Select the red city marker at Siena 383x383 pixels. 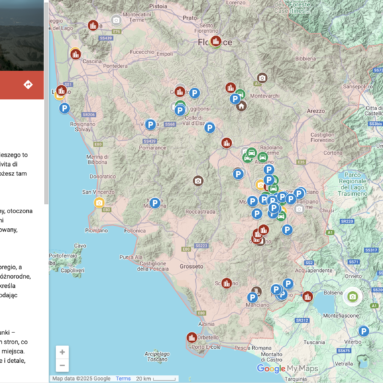tap(227, 143)
